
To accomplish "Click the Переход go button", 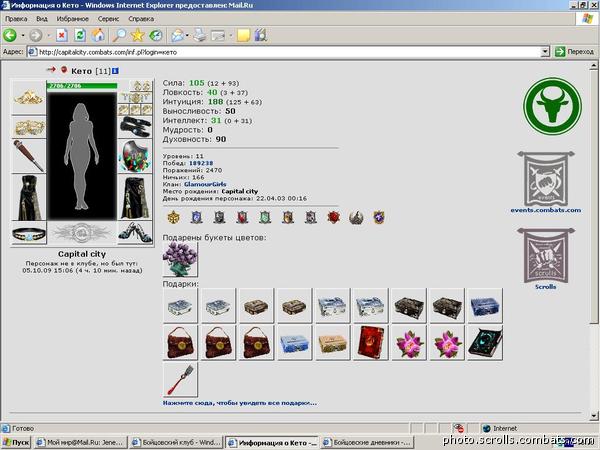I will click(x=574, y=52).
